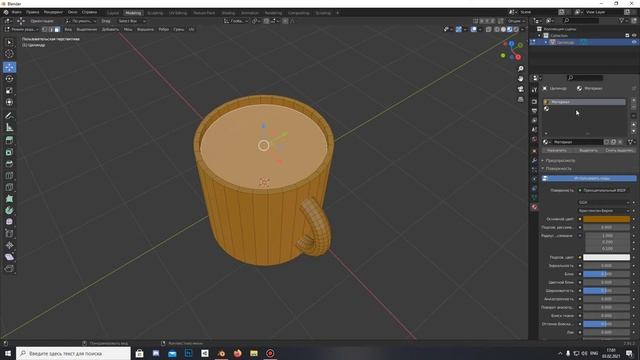This screenshot has width=640, height=360.
Task: Select the 3D Cursor tool
Action: coord(9,53)
